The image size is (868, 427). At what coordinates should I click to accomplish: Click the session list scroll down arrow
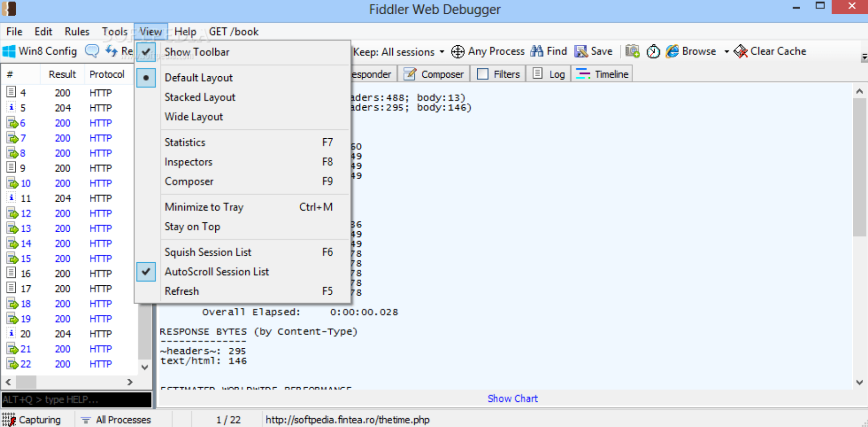pos(145,367)
